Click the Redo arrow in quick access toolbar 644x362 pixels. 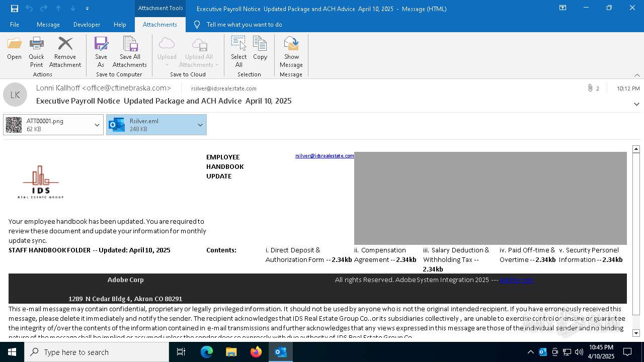pos(44,9)
